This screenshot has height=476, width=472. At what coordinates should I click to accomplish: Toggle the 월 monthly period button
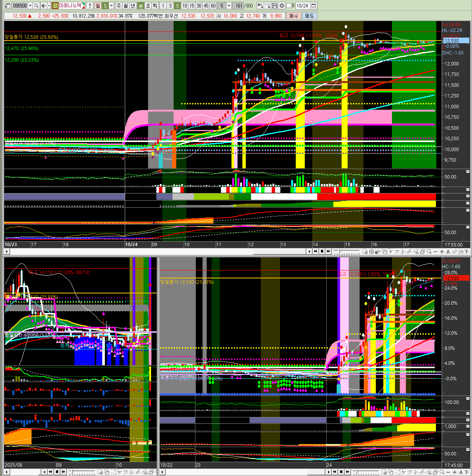pyautogui.click(x=126, y=6)
